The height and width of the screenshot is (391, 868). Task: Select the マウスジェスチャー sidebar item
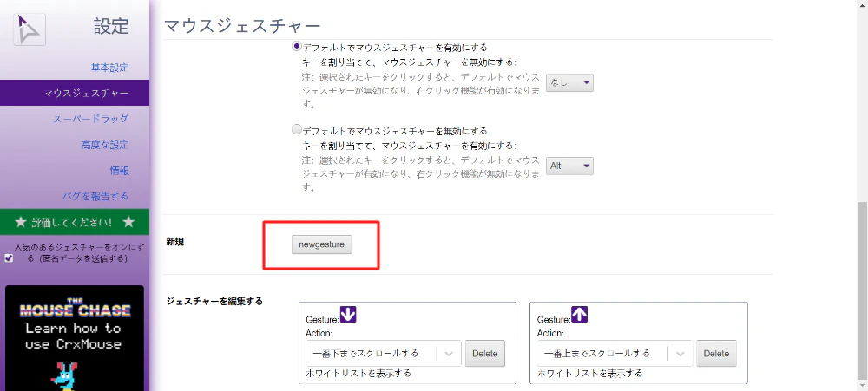(x=75, y=93)
